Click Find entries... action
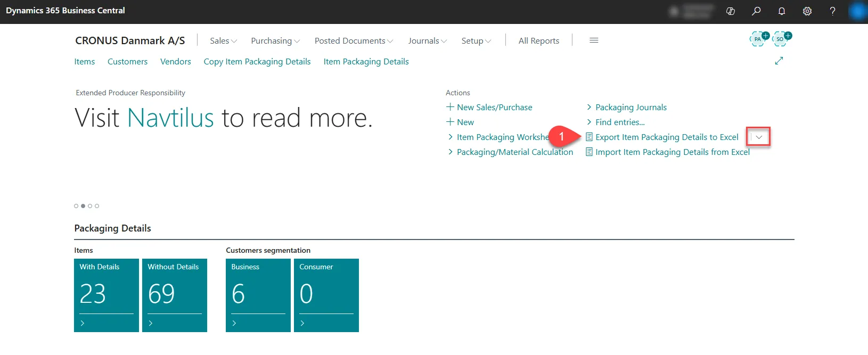This screenshot has width=868, height=355. [x=616, y=122]
